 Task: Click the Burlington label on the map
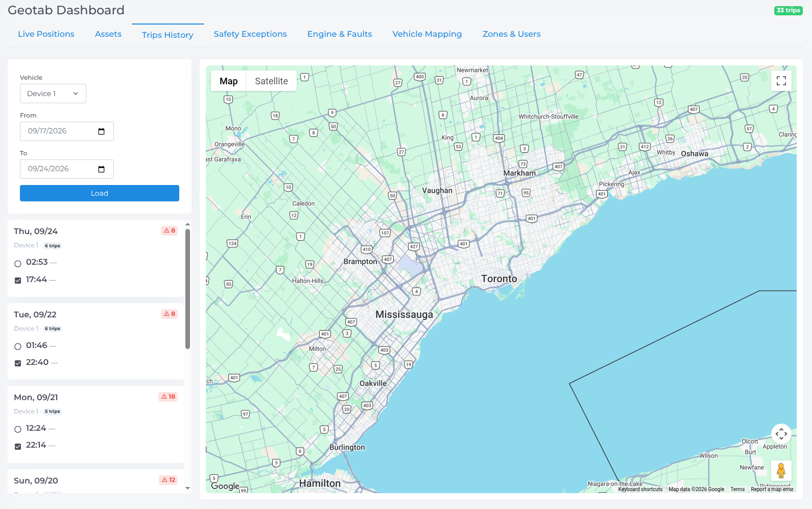pyautogui.click(x=347, y=447)
